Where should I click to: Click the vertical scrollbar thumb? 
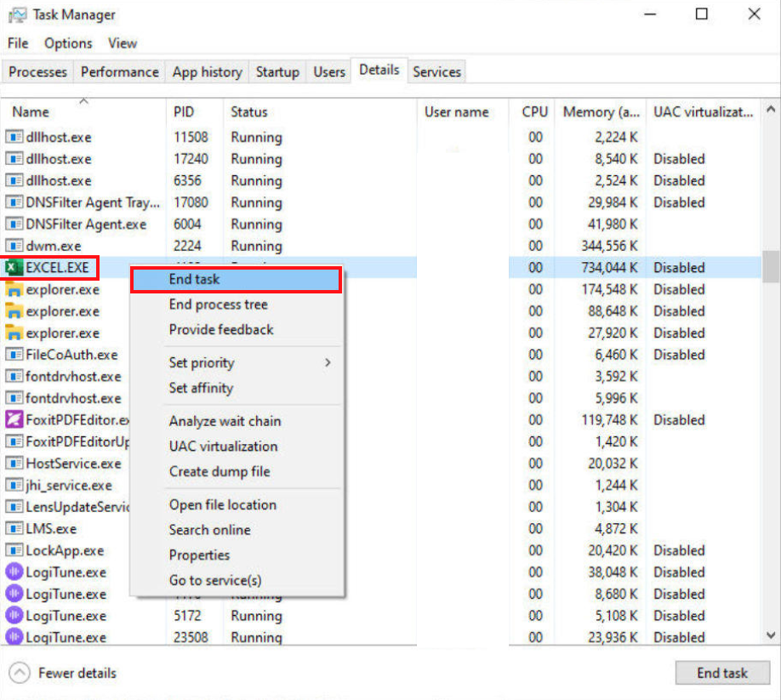771,266
